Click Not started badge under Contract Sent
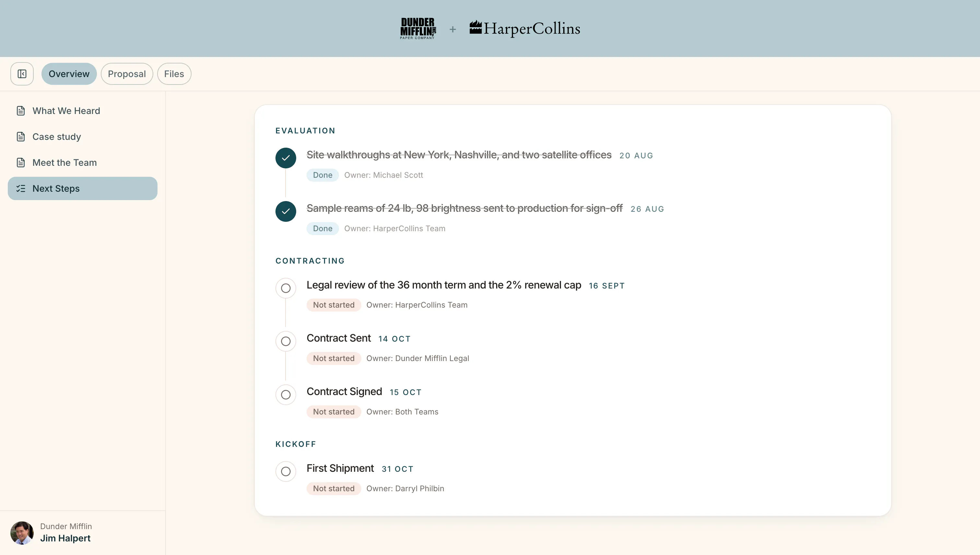The width and height of the screenshot is (980, 555). click(x=334, y=358)
